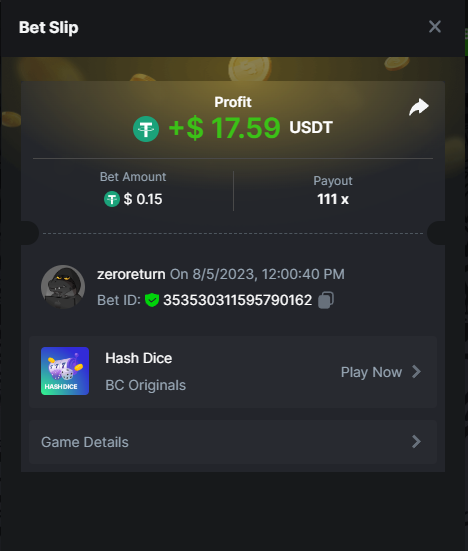
Task: Click the Play Now chevron arrow
Action: click(x=416, y=371)
